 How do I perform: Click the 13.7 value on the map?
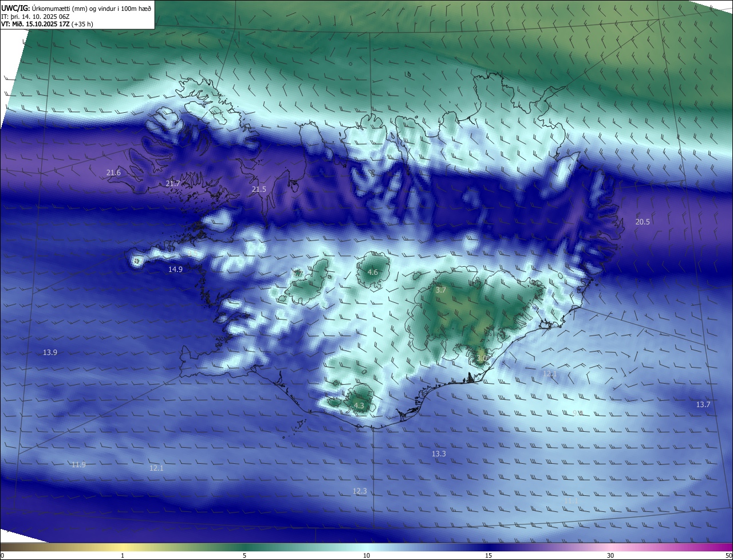[703, 405]
